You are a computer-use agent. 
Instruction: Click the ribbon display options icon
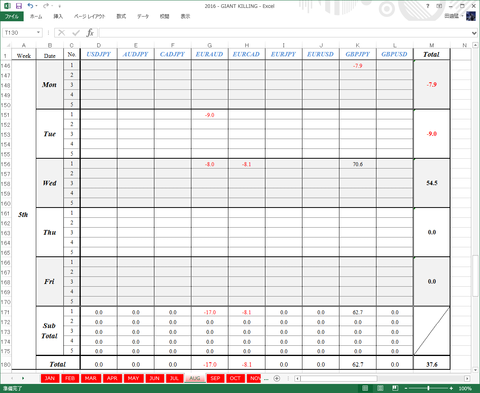point(439,6)
